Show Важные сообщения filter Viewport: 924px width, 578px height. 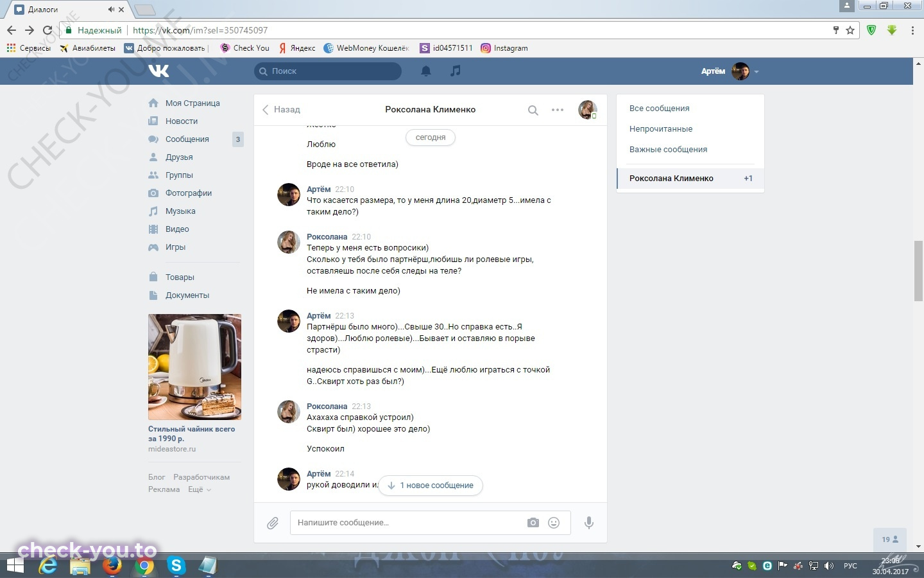coord(669,150)
